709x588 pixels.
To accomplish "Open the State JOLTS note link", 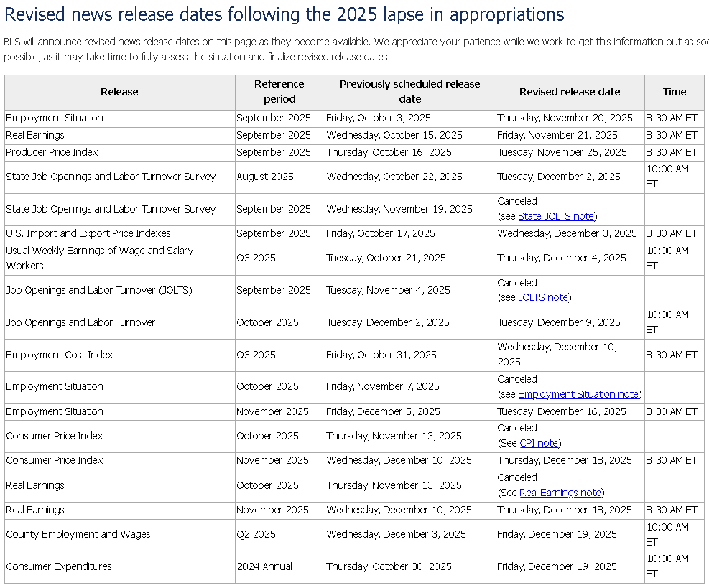I will [x=555, y=216].
